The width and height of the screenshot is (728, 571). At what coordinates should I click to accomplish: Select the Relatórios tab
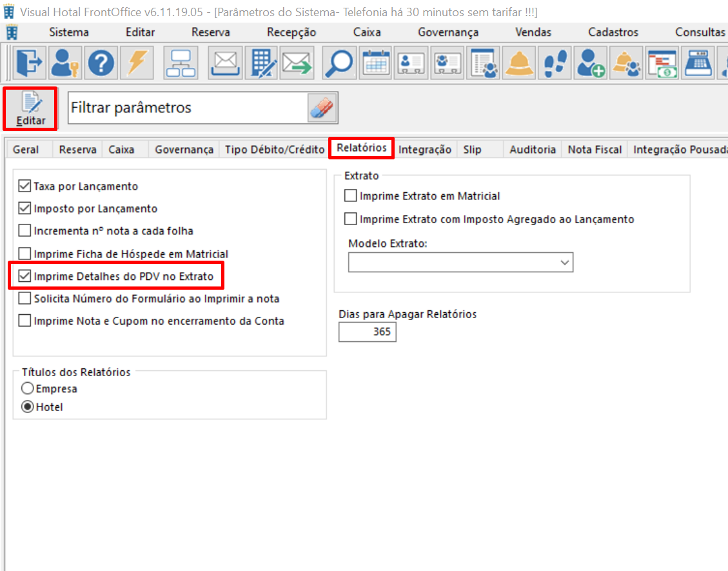click(x=361, y=148)
